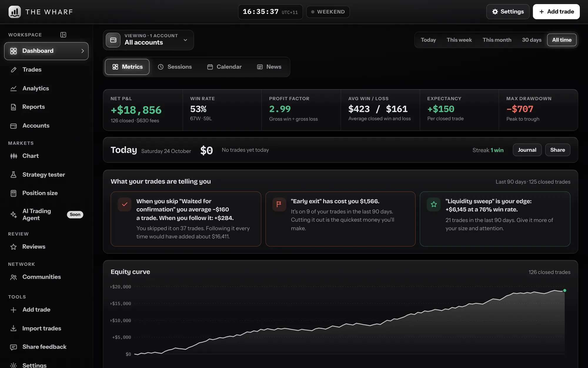Switch to the Calendar tab

(x=224, y=67)
